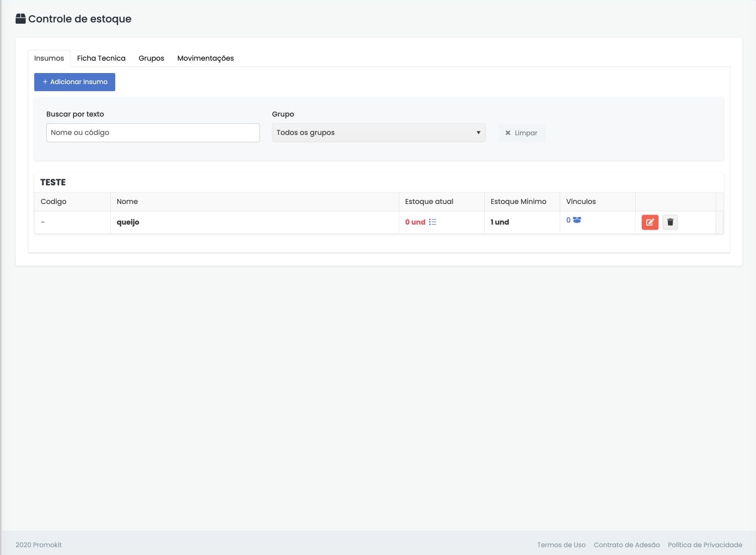
Task: Go to the Movimentações tab
Action: click(x=205, y=58)
